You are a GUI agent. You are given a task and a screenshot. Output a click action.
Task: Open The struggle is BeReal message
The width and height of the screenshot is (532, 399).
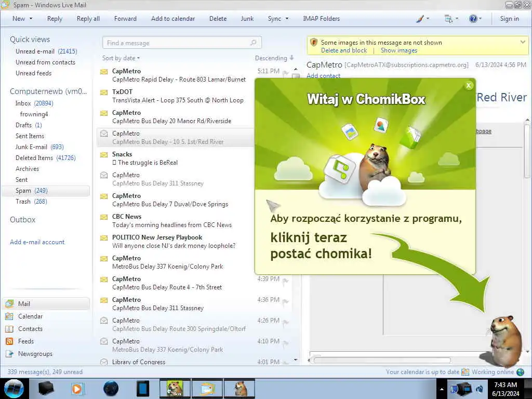(145, 163)
